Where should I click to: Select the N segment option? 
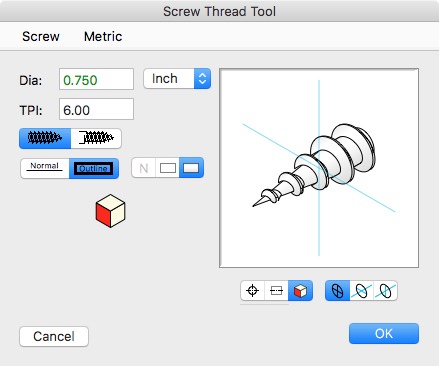point(144,168)
